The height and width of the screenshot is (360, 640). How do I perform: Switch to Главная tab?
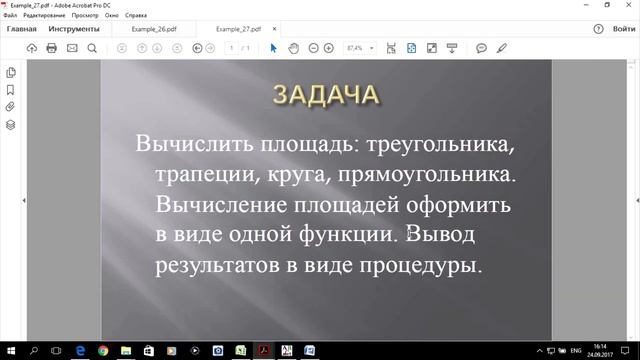point(22,29)
